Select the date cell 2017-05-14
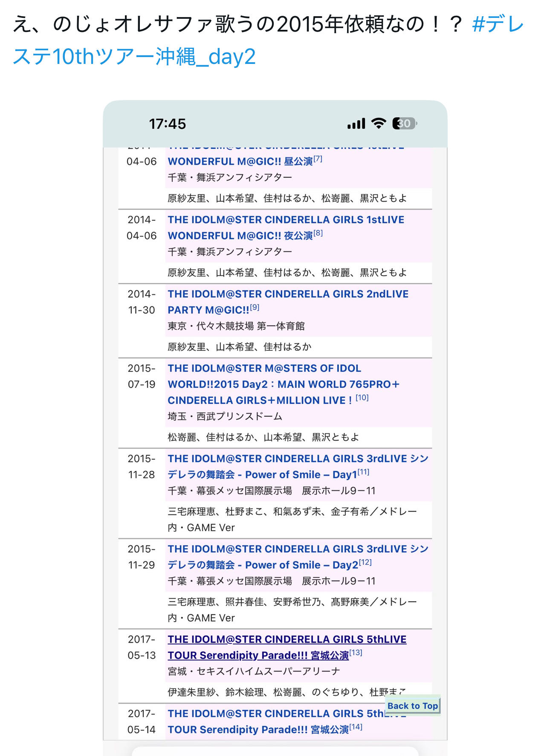 pos(142,721)
